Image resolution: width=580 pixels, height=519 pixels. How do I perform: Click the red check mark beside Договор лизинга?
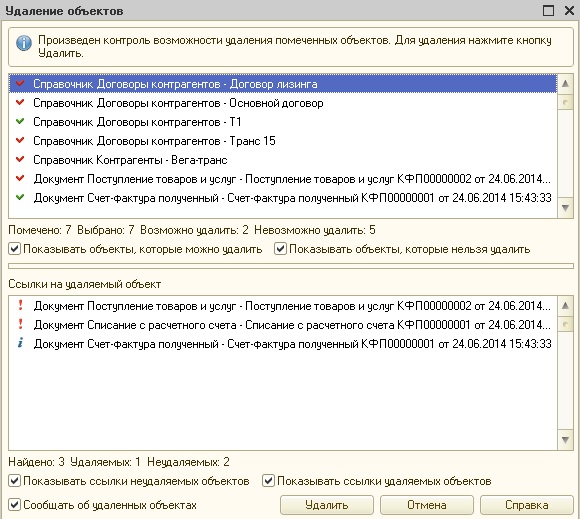click(20, 83)
